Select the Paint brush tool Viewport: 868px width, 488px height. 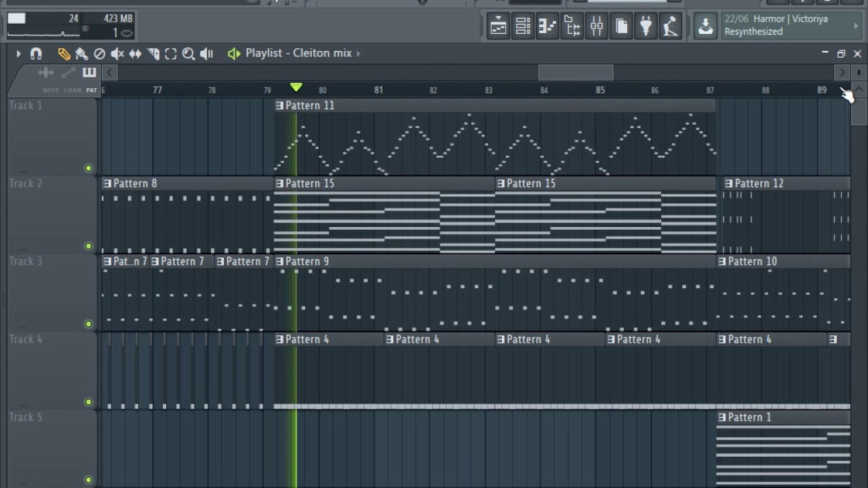click(x=81, y=54)
